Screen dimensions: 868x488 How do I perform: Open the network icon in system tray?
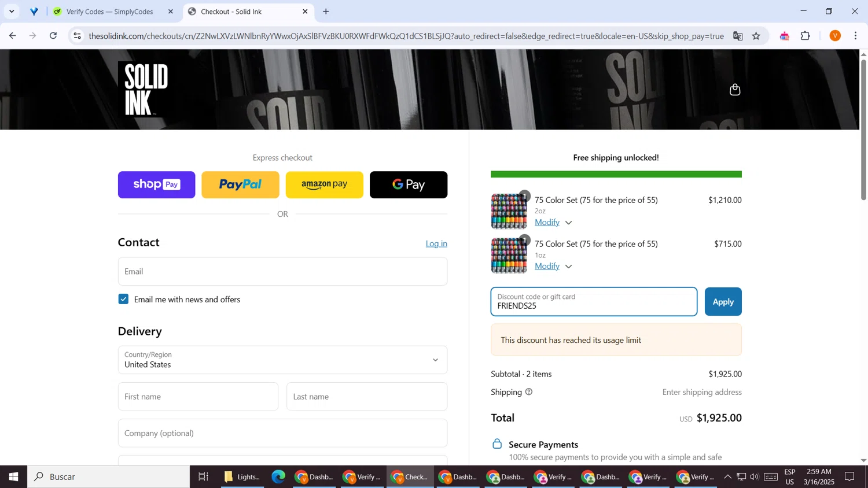click(741, 477)
